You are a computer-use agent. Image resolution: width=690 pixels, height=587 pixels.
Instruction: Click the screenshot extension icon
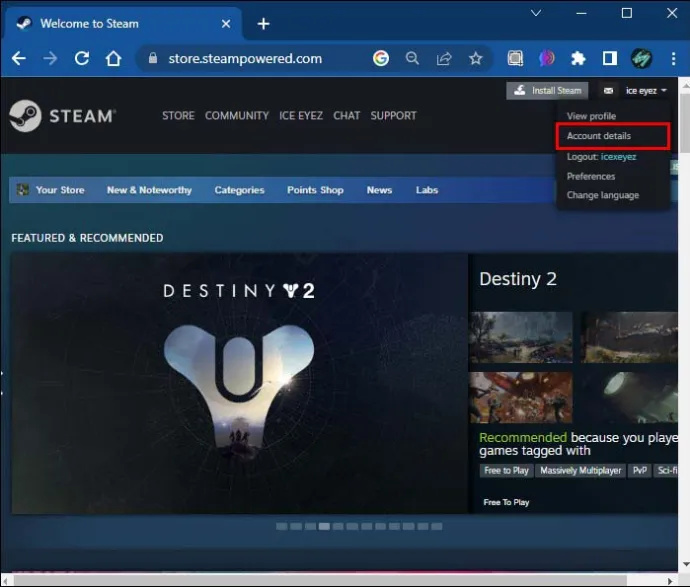tap(515, 58)
